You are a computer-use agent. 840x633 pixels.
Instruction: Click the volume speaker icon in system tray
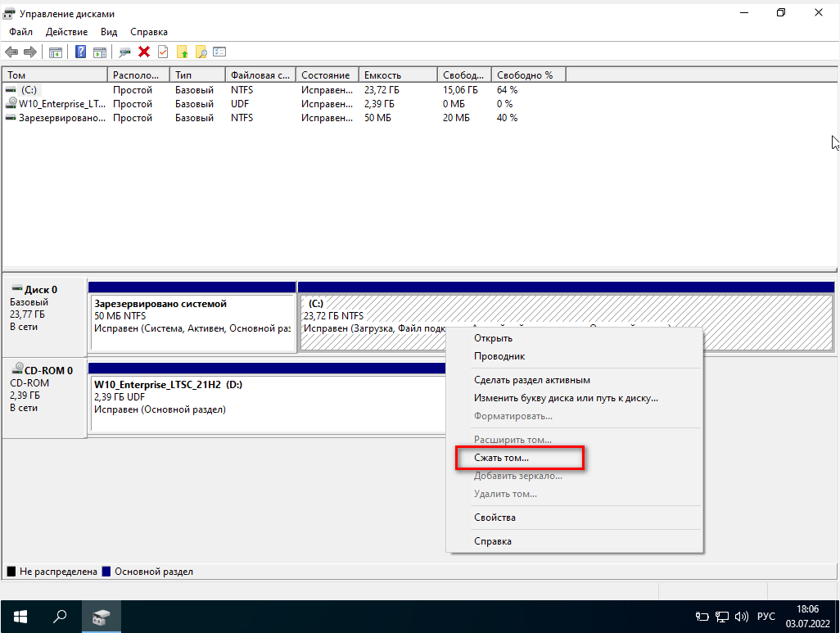click(742, 617)
